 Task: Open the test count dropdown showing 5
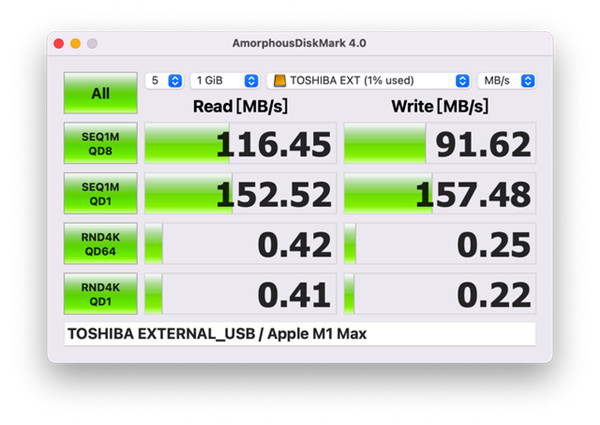[x=164, y=81]
